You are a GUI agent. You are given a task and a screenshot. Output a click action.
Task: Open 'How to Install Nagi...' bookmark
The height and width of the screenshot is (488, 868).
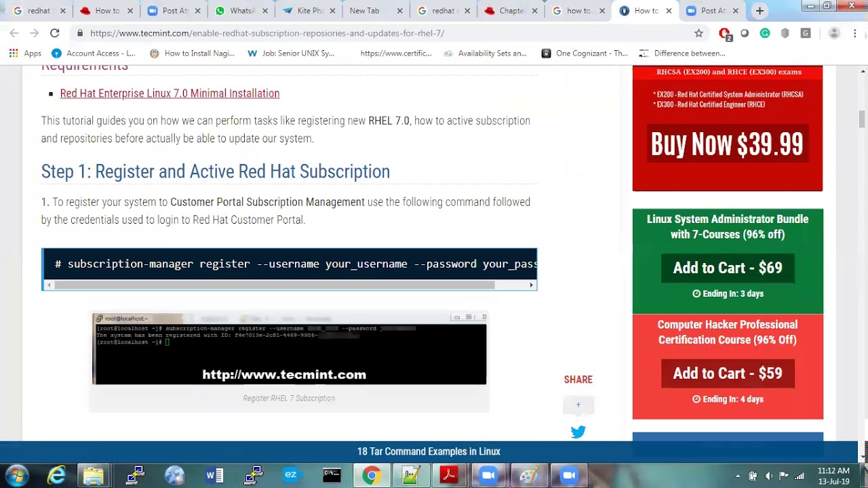tap(192, 53)
